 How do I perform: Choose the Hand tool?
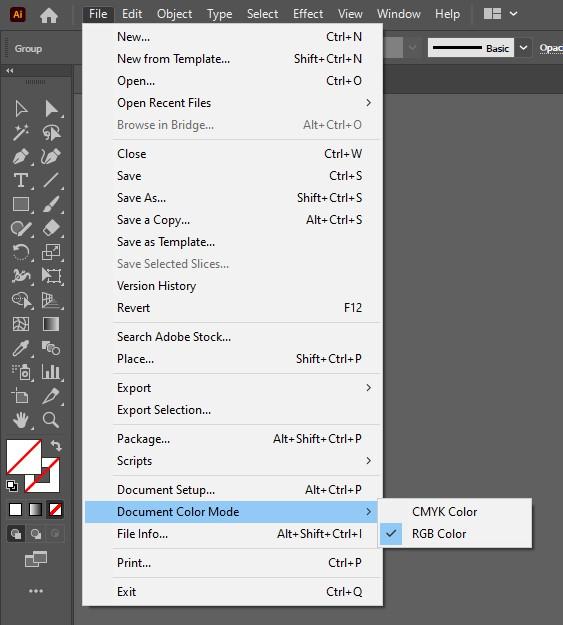click(x=21, y=420)
